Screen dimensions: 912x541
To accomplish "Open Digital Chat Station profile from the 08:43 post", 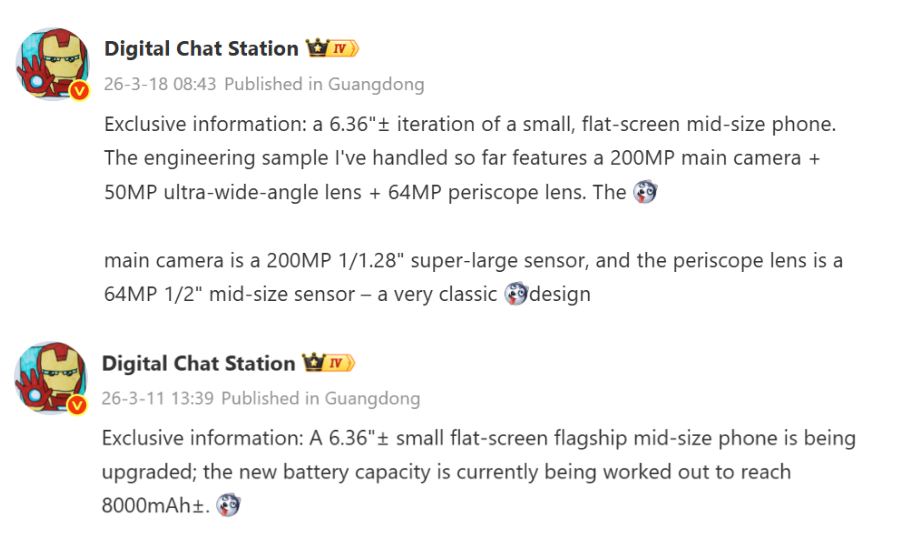I will (201, 49).
